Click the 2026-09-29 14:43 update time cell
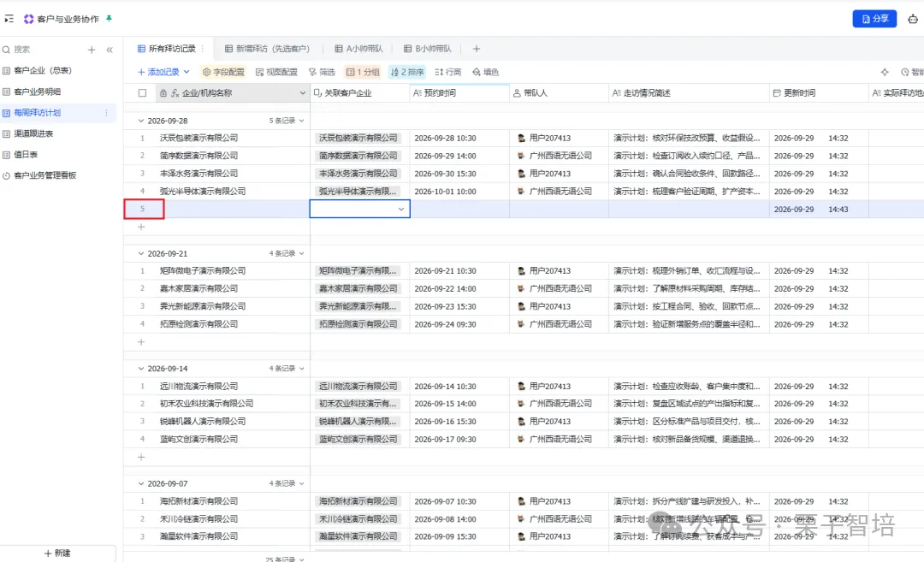 click(819, 209)
